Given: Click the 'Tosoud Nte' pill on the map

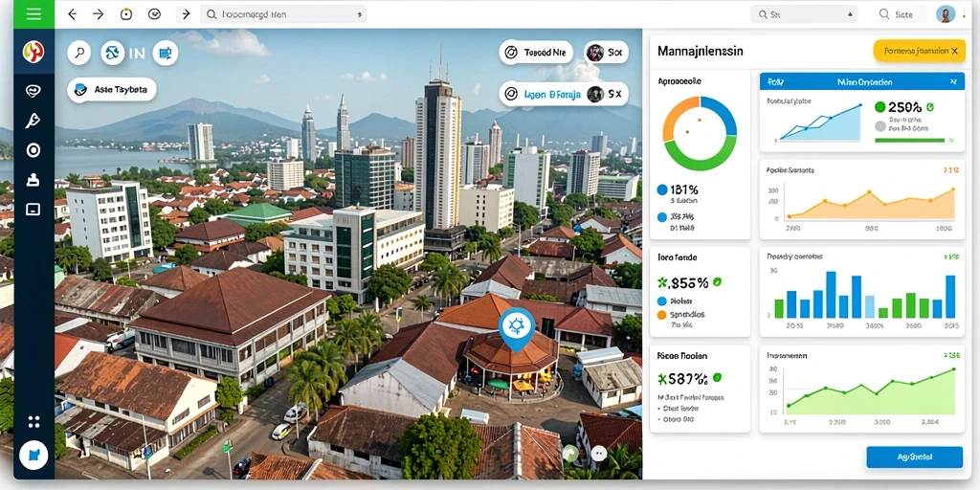Looking at the screenshot, I should (536, 54).
